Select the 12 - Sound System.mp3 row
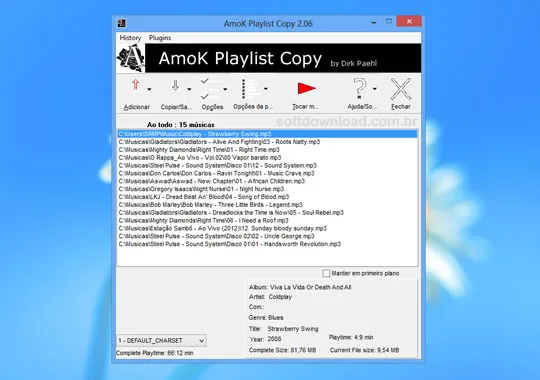The height and width of the screenshot is (380, 540). pos(267,166)
